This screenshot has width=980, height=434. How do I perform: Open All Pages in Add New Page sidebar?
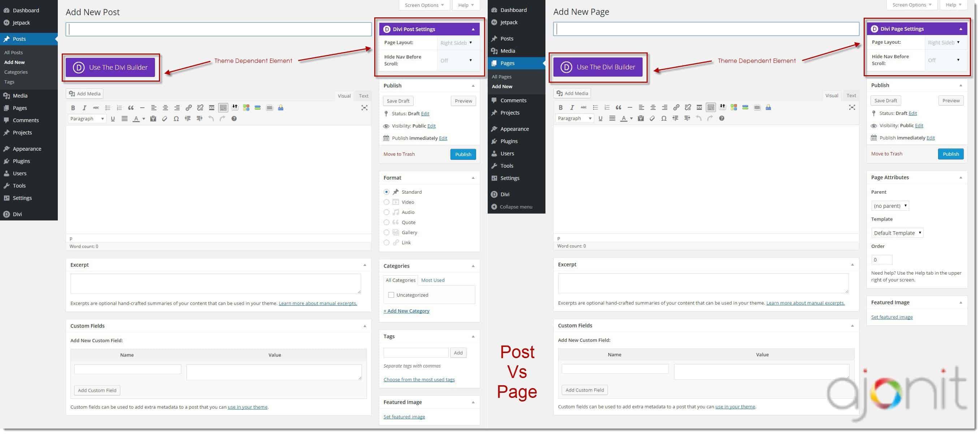pos(502,77)
